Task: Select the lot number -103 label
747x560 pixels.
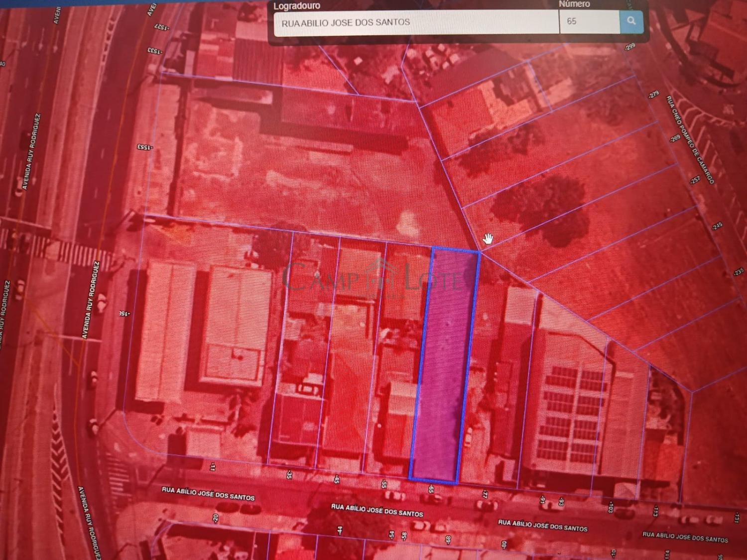Action: pos(610,507)
